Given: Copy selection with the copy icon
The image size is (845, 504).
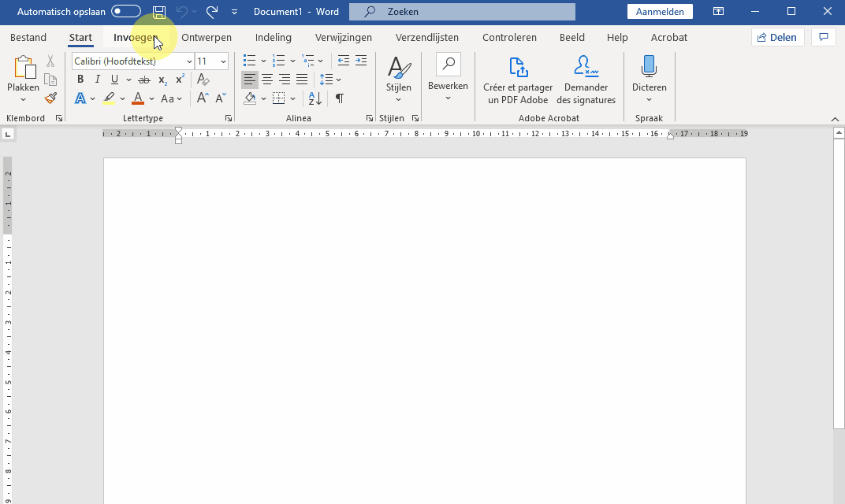Looking at the screenshot, I should point(50,80).
